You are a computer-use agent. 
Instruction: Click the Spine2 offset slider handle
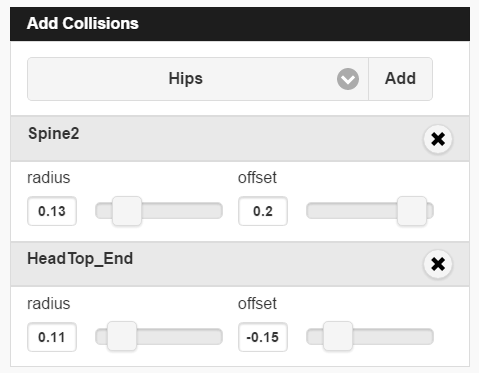(412, 211)
